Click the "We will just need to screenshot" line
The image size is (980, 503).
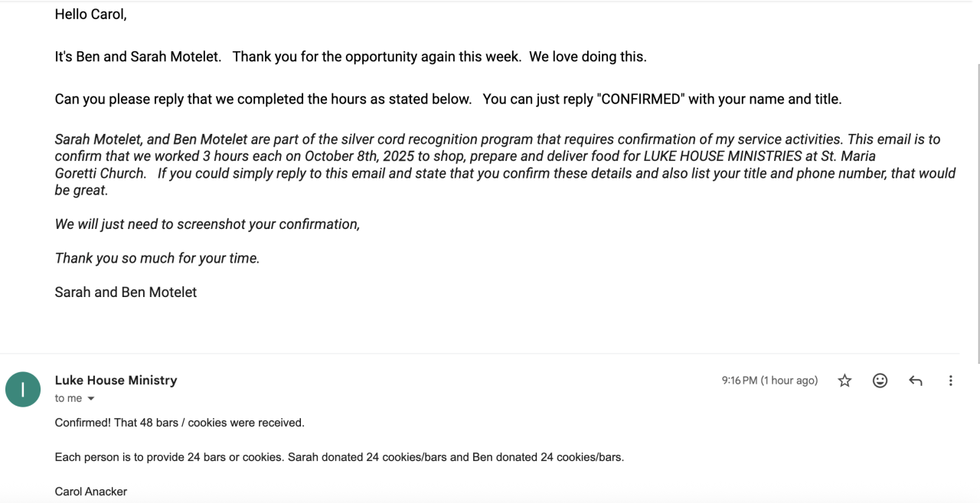click(207, 224)
